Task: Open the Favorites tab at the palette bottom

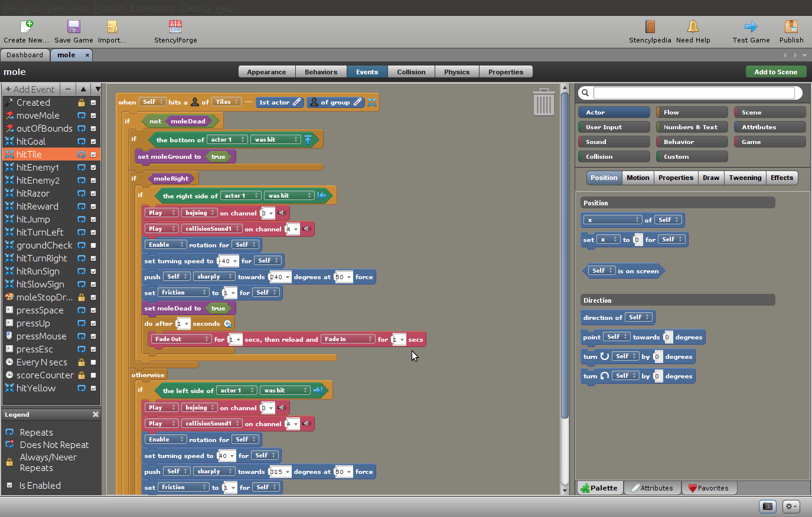Action: pyautogui.click(x=709, y=488)
